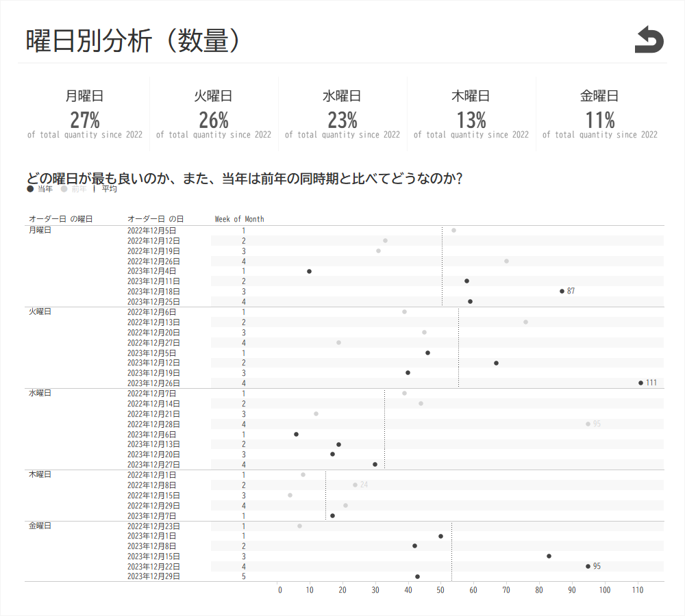This screenshot has width=685, height=616.
Task: Click the 2023年12月26日 date label
Action: click(x=153, y=383)
